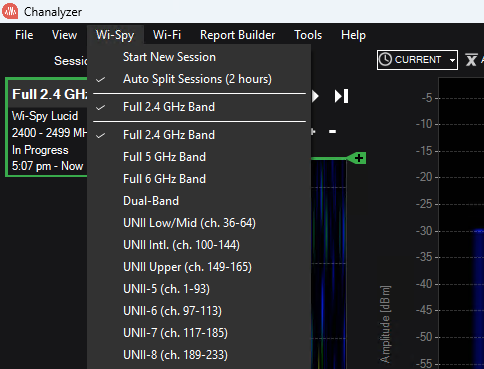Screen dimensions: 484x369
Task: Click the minus zoom-out icon
Action: coord(332,132)
